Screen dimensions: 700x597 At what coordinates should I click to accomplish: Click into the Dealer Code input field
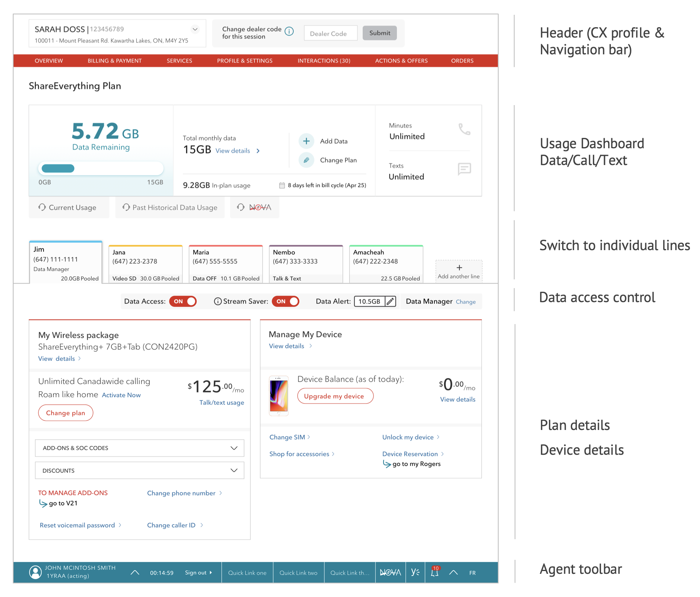330,34
